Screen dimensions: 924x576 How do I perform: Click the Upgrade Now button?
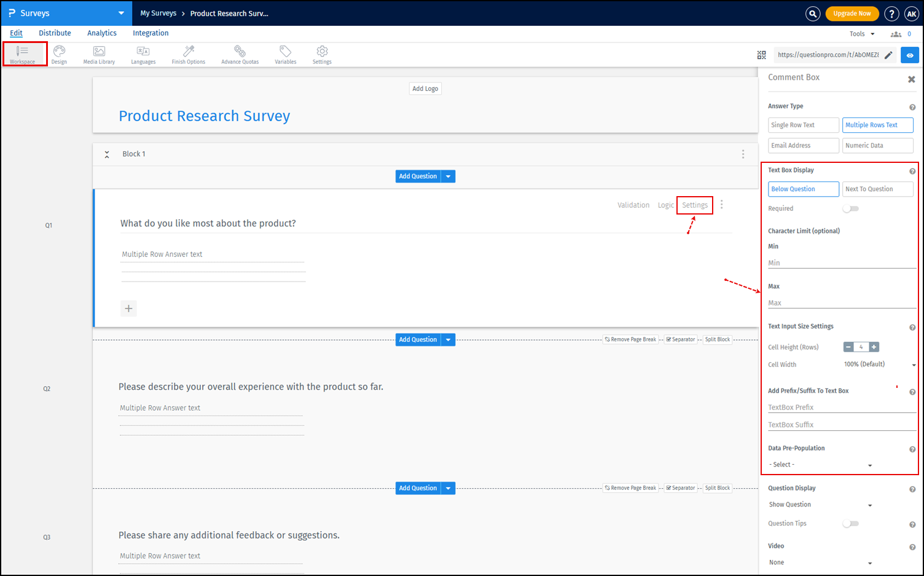(852, 13)
